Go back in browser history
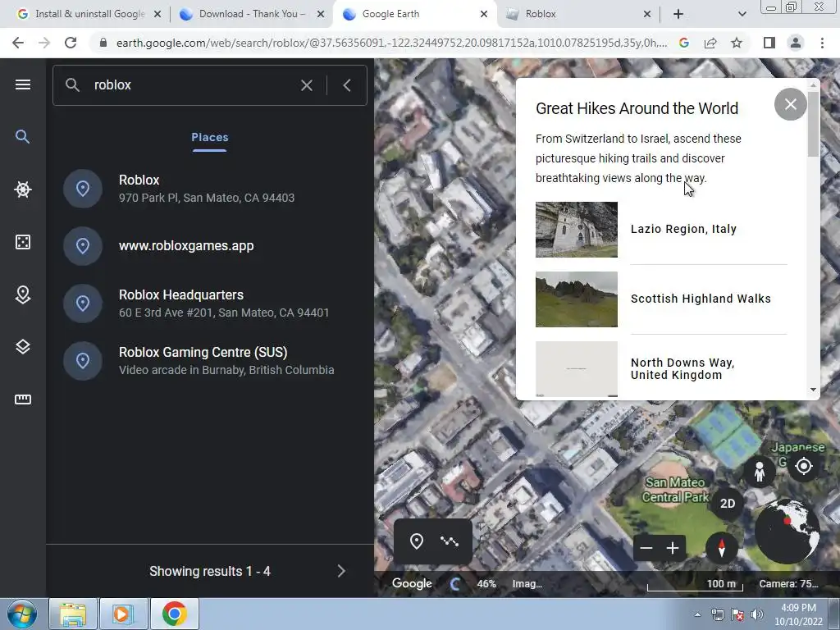Screen dimensions: 840x630 [x=18, y=43]
